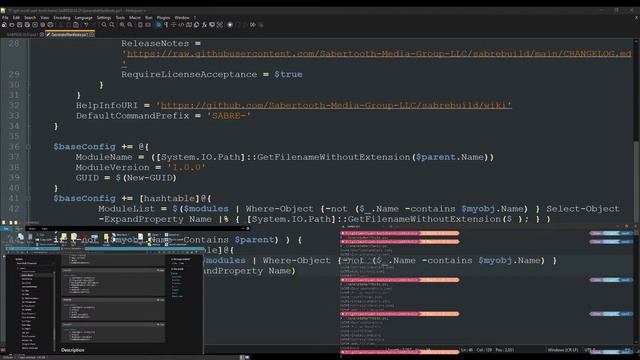640x360 pixels.
Task: Click the '1.0.0' version string on line 38
Action: 186,167
